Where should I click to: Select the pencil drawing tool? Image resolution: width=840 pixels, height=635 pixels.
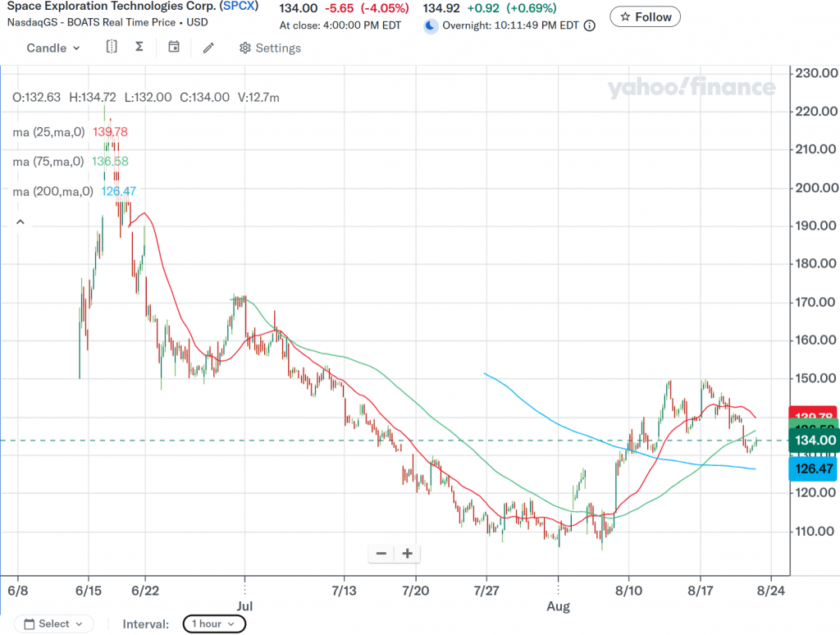coord(208,48)
